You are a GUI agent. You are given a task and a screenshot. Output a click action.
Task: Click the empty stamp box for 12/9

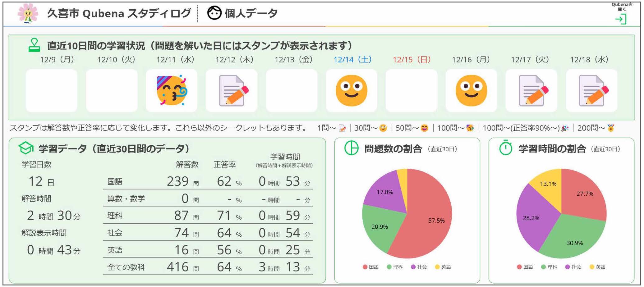click(x=51, y=90)
